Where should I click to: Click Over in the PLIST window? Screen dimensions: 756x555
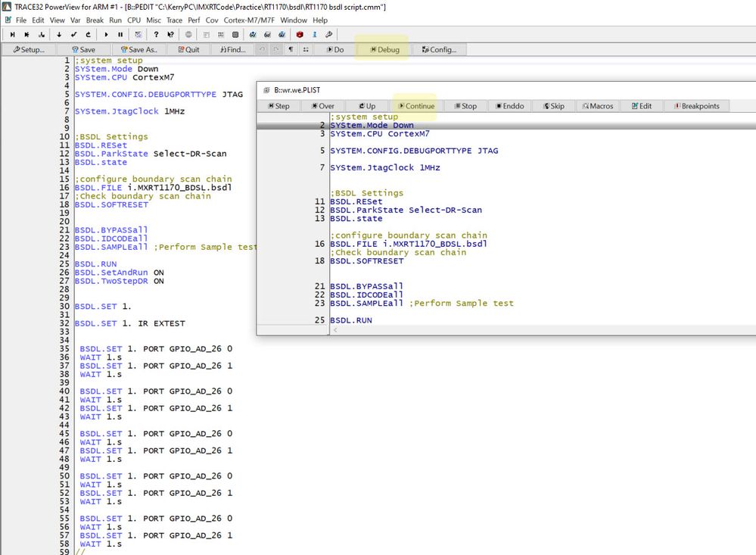(322, 106)
